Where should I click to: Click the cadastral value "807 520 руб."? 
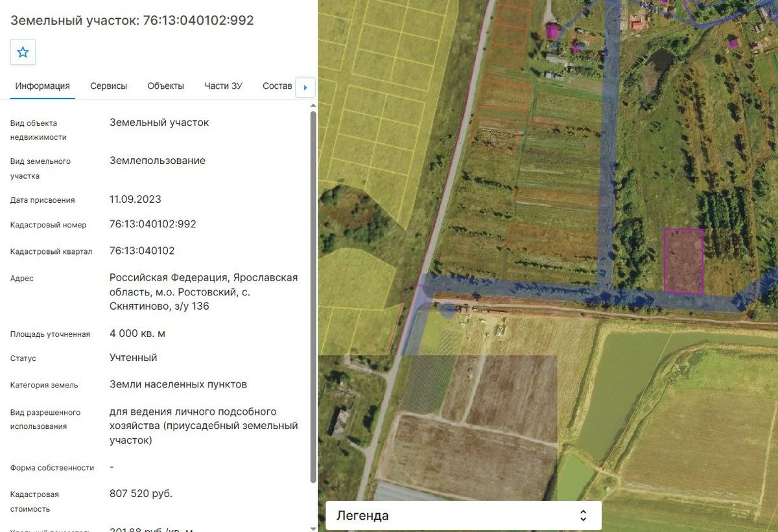tap(141, 494)
